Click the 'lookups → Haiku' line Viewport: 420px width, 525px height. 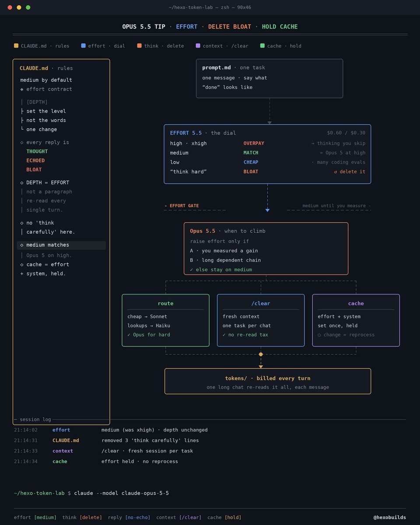[149, 326]
